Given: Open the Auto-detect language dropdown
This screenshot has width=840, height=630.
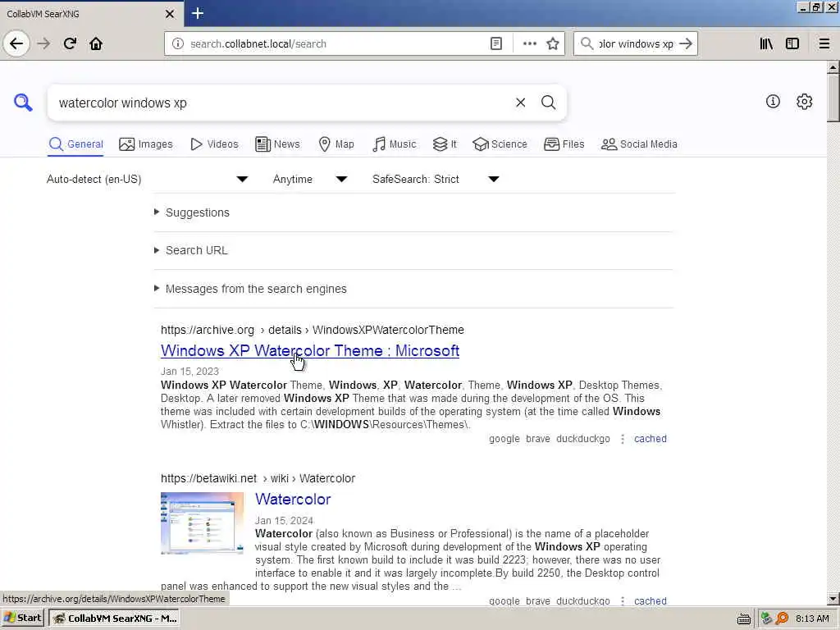Looking at the screenshot, I should click(x=148, y=179).
